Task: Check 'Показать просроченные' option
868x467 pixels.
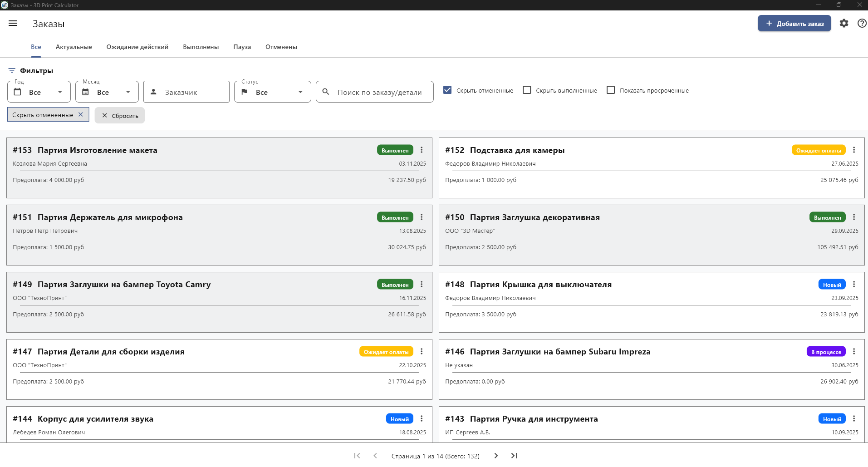Action: tap(611, 90)
